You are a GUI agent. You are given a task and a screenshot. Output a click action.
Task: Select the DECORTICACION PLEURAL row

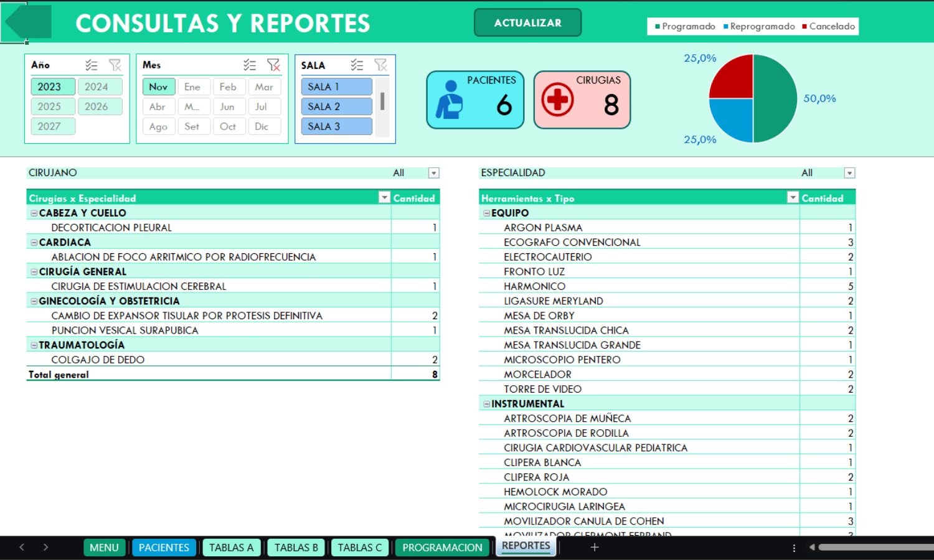click(x=233, y=228)
